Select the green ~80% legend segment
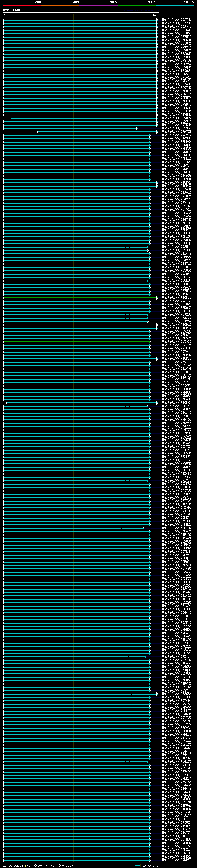The image size is (197, 868). pos(137,6)
